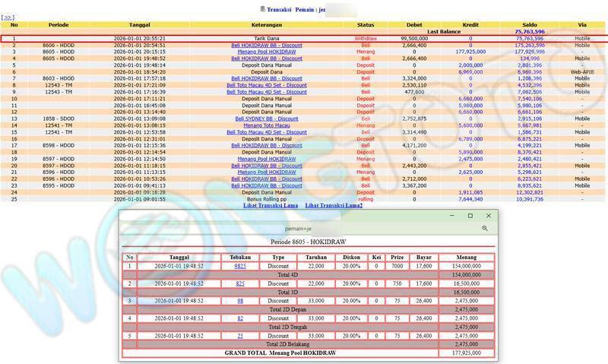
Task: Click tebakan number 25 link
Action: tap(240, 335)
